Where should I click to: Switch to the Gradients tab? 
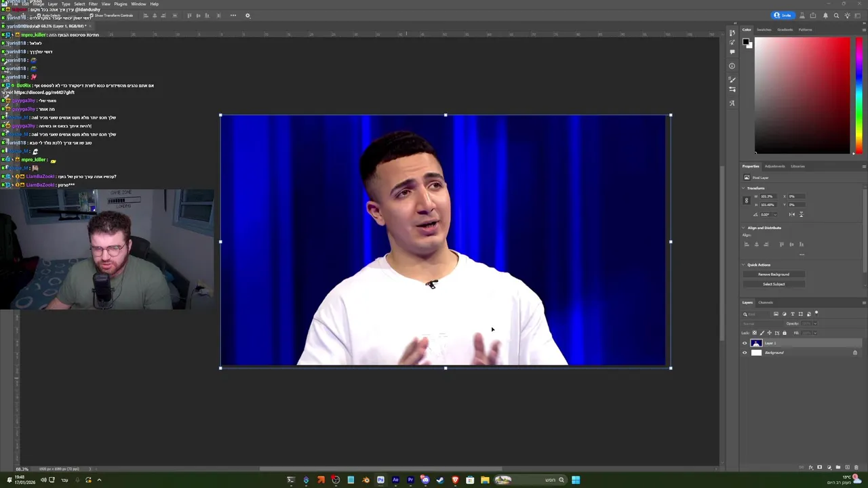[785, 30]
